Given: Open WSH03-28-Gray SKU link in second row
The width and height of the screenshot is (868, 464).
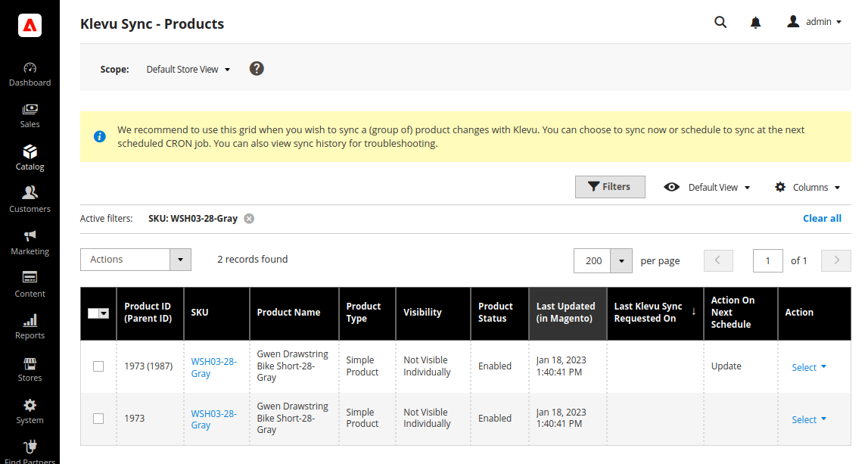Looking at the screenshot, I should [213, 419].
